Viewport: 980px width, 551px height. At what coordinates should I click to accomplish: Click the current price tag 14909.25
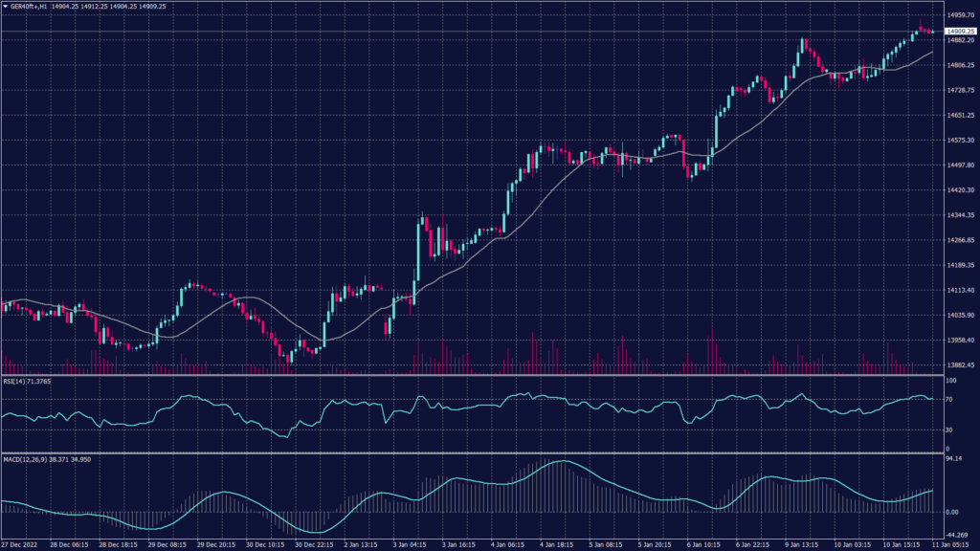click(x=960, y=32)
